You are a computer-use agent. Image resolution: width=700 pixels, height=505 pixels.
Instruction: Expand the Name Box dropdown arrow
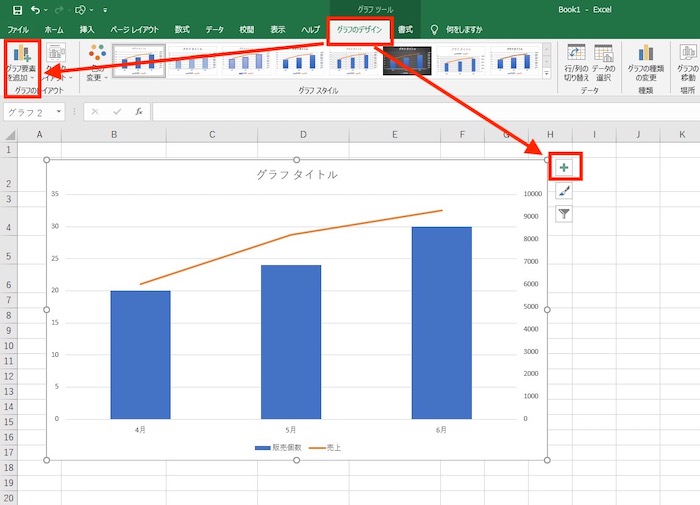(x=60, y=112)
